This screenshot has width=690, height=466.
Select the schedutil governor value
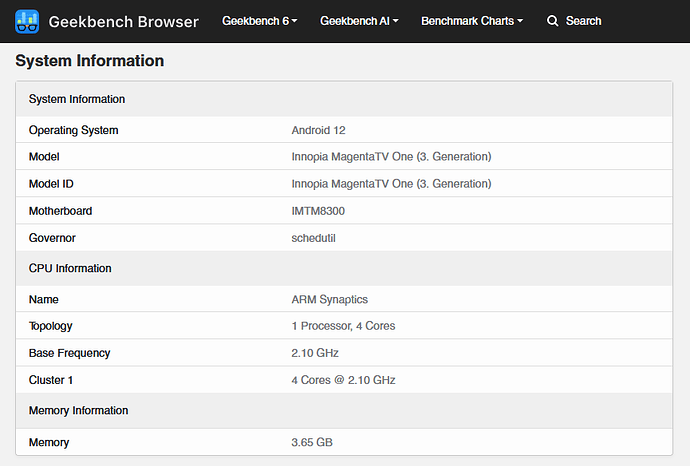click(313, 238)
